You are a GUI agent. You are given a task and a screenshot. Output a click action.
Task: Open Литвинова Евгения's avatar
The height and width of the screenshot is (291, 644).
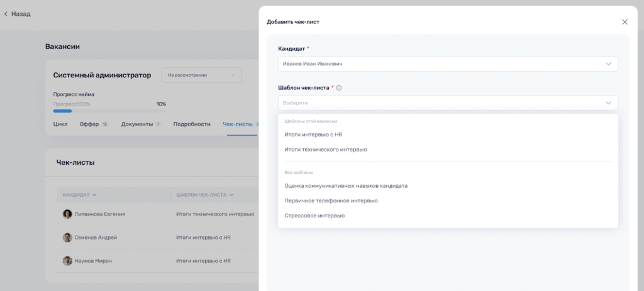point(67,214)
